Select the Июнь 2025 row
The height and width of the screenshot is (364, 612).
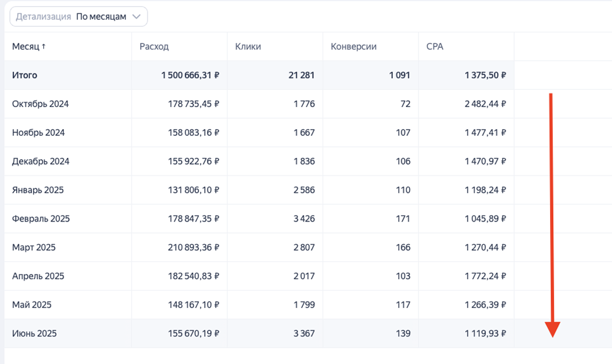(34, 334)
